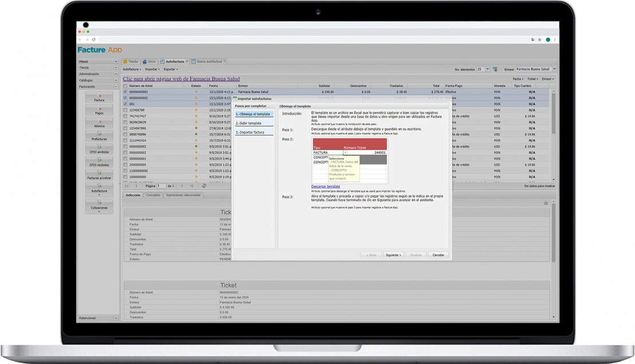Switch to the Conceptos tab
Viewport: 635px width, 364px height.
(153, 195)
